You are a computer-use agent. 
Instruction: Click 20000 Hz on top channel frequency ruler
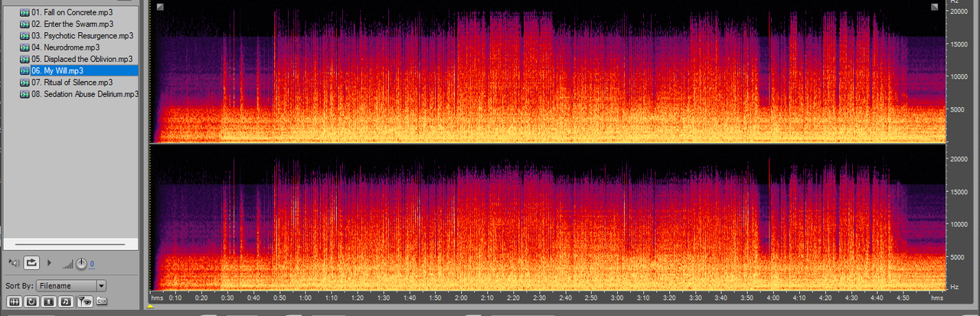(959, 11)
